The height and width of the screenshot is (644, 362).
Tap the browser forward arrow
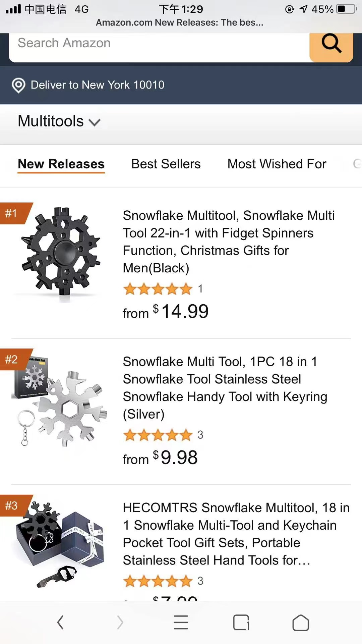[120, 623]
